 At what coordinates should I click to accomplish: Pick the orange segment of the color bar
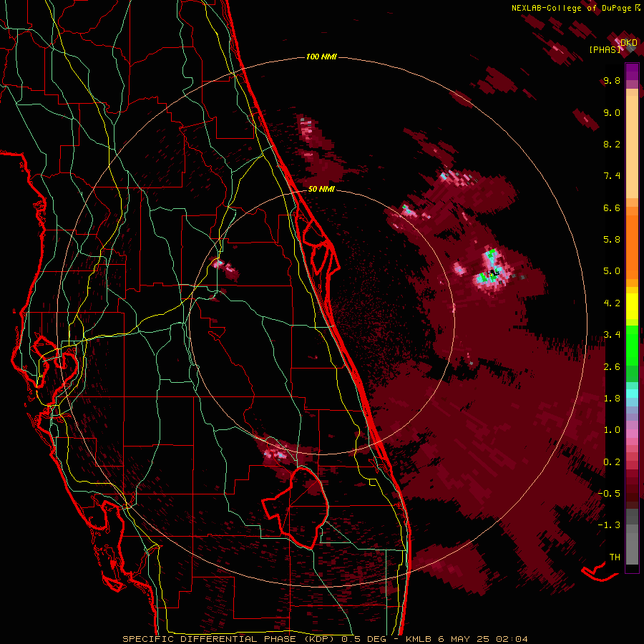click(x=632, y=246)
